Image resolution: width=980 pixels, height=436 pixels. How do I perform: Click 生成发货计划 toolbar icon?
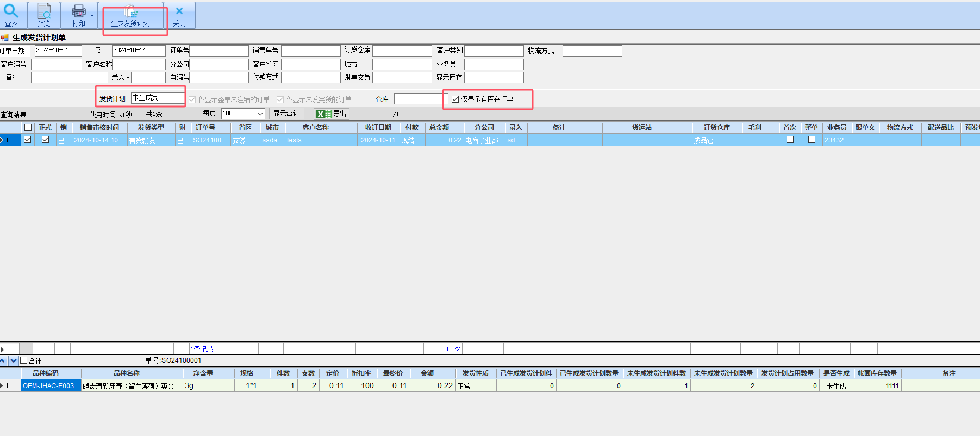(130, 16)
